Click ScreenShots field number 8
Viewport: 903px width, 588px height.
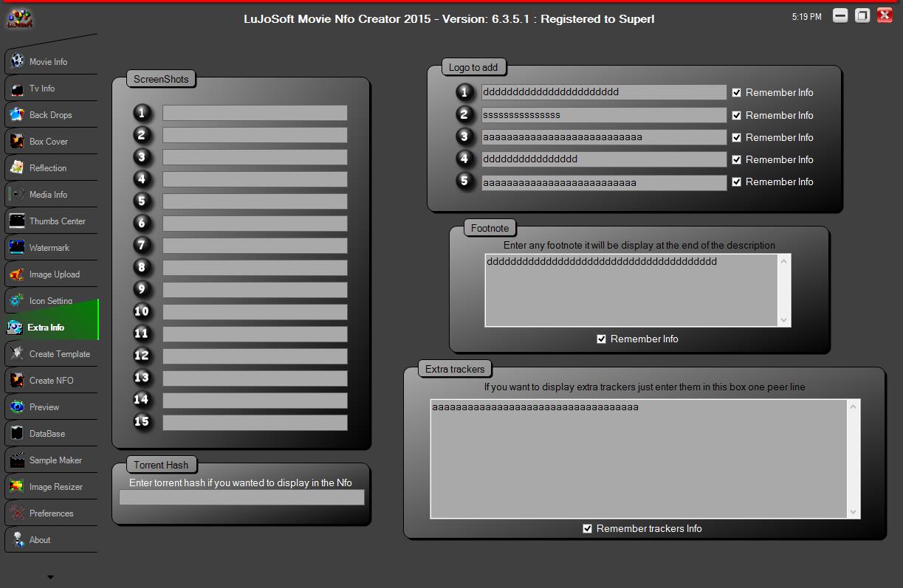point(255,268)
